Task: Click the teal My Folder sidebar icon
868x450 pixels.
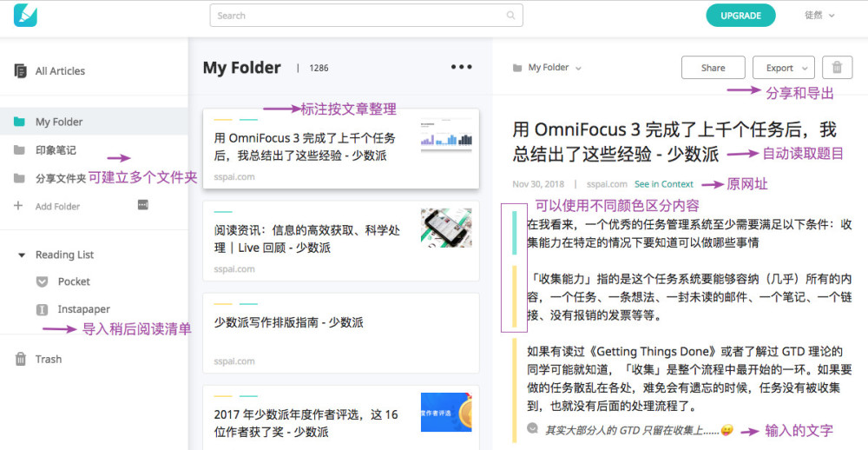Action: 19,122
